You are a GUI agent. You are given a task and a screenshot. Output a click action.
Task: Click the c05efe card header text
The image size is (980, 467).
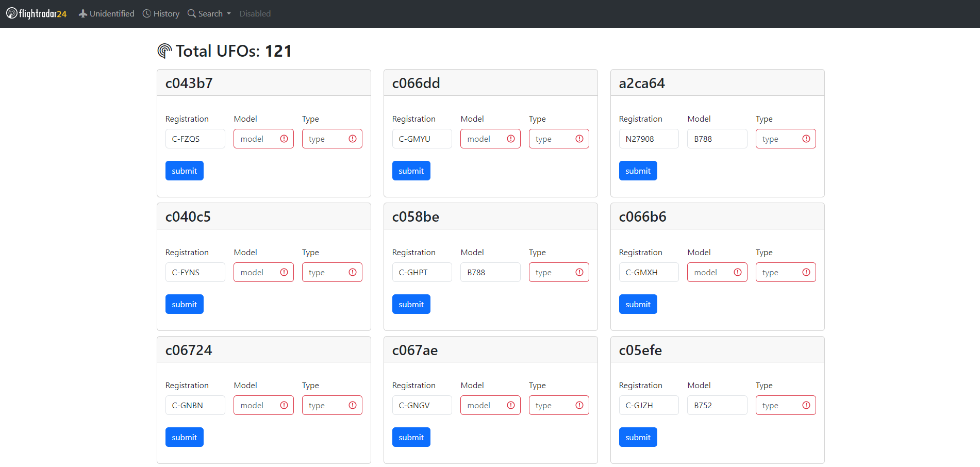click(640, 350)
